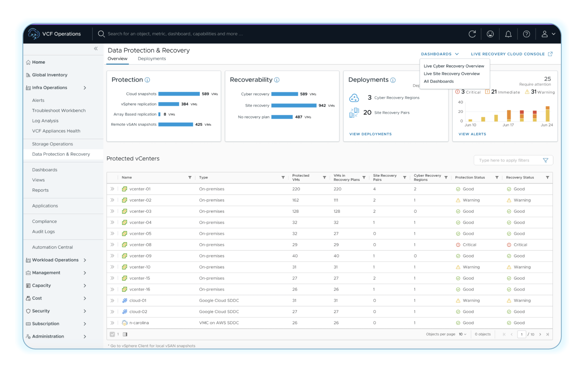Click the vcenter-10 Warning protection status
Image resolution: width=588 pixels, height=370 pixels.
[x=468, y=267]
